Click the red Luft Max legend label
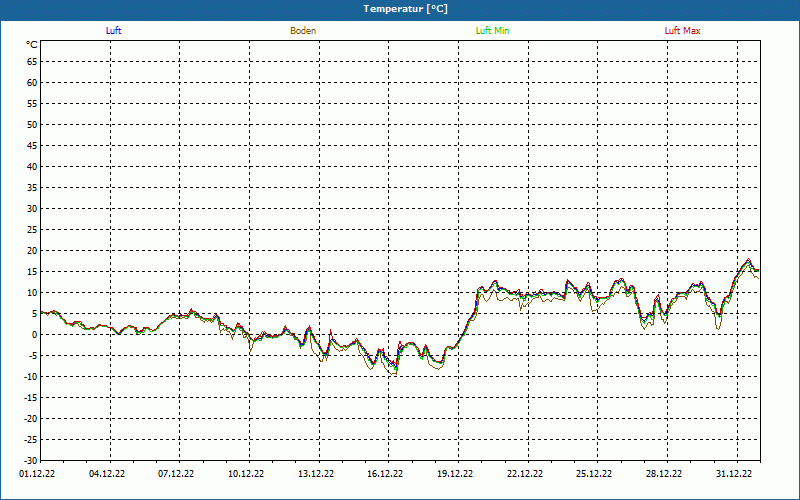Image resolution: width=800 pixels, height=500 pixels. pos(682,31)
